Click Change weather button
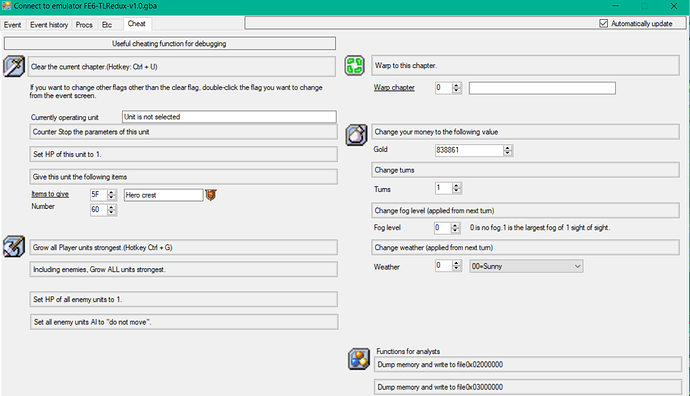Viewport: 690px width, 396px height. [x=525, y=247]
